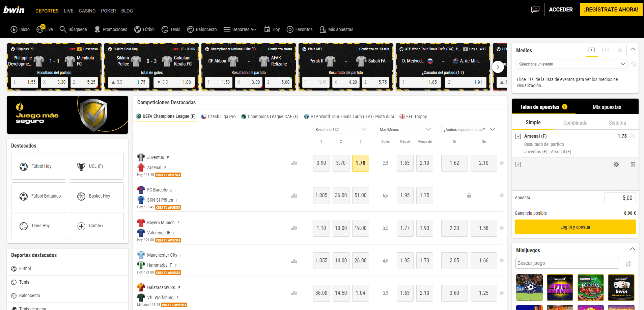Open Mis apuestas tab in bet slip
Viewport: 644px width, 310px height.
(607, 107)
